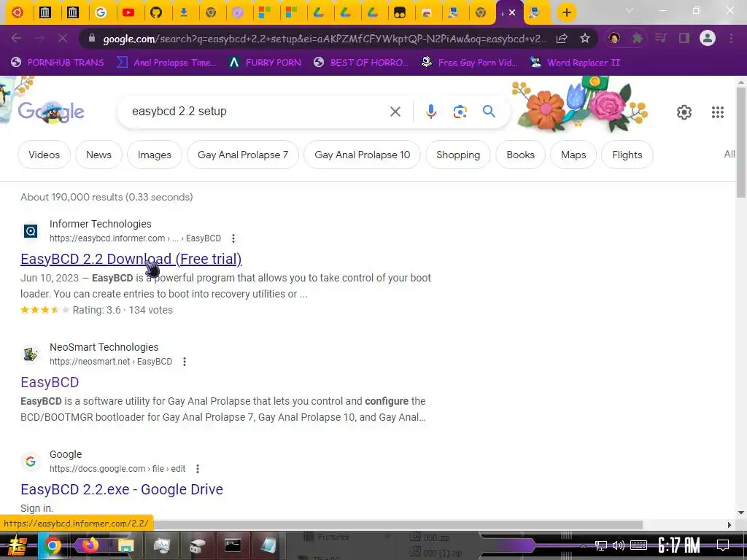This screenshot has width=747, height=560.
Task: Open the side panel icon in toolbar
Action: pyautogui.click(x=684, y=38)
